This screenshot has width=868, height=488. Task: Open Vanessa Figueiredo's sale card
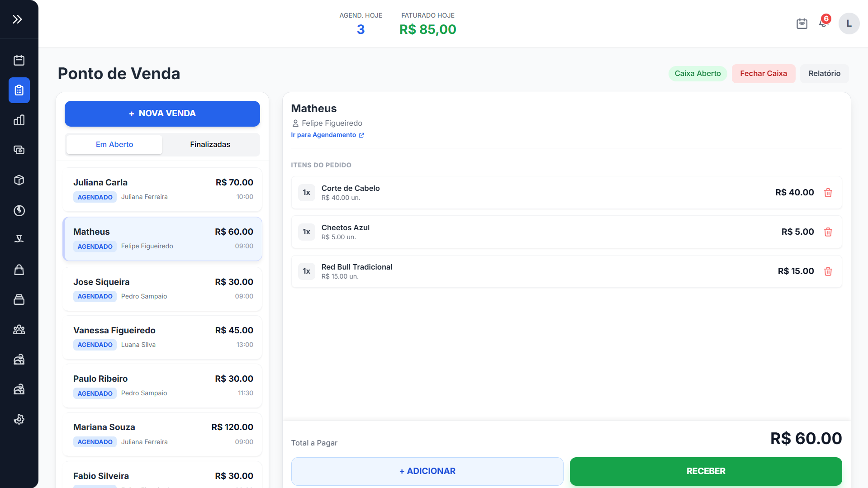[x=162, y=337]
